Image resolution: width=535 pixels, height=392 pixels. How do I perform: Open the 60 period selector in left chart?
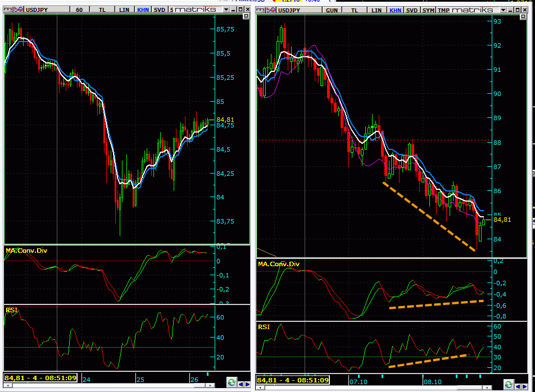click(x=79, y=10)
